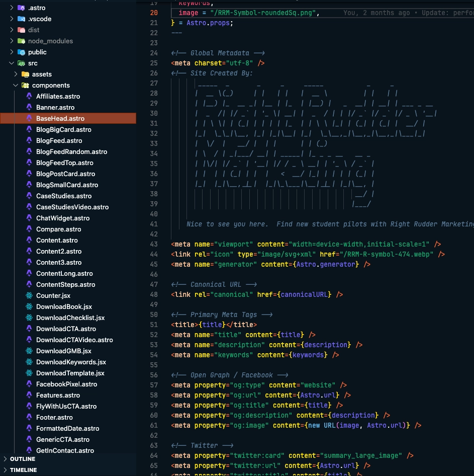Image resolution: width=474 pixels, height=476 pixels.
Task: Click git blame annotation on line 20
Action: (408, 13)
